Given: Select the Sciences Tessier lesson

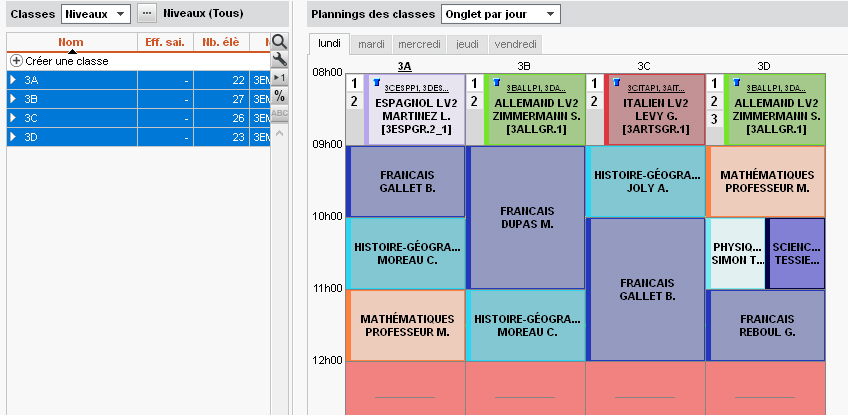Looking at the screenshot, I should pos(796,254).
